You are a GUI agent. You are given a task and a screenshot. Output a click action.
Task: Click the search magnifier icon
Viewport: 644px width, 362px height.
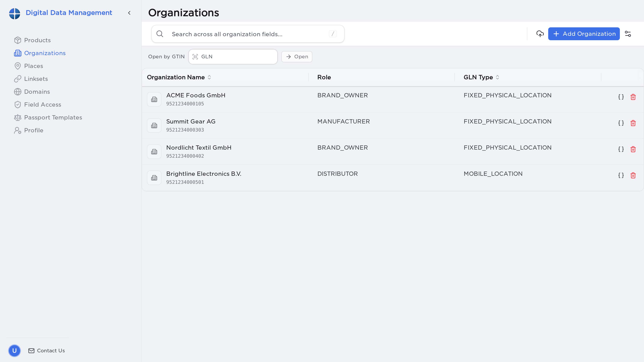pos(160,34)
